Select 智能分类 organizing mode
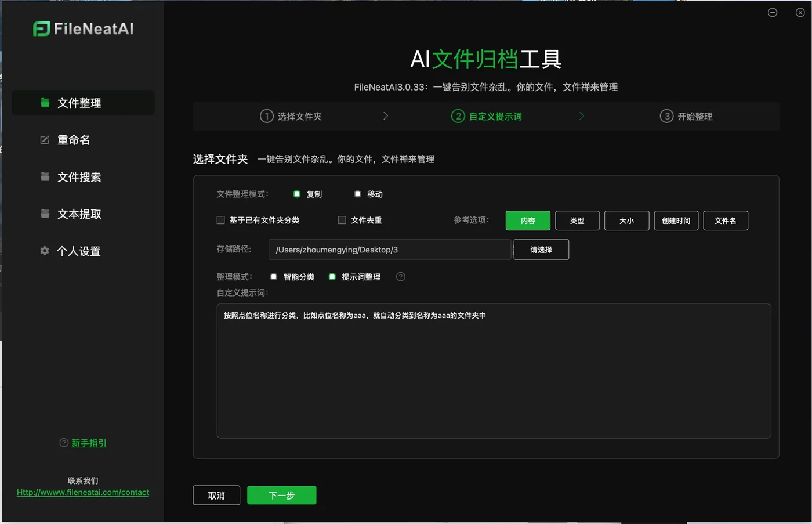 tap(274, 277)
